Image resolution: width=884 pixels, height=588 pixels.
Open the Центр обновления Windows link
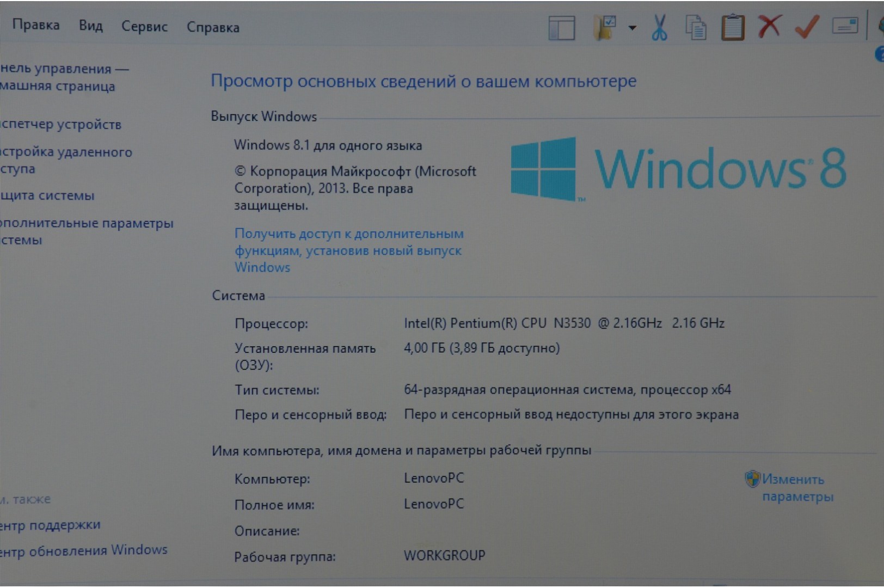pyautogui.click(x=84, y=550)
